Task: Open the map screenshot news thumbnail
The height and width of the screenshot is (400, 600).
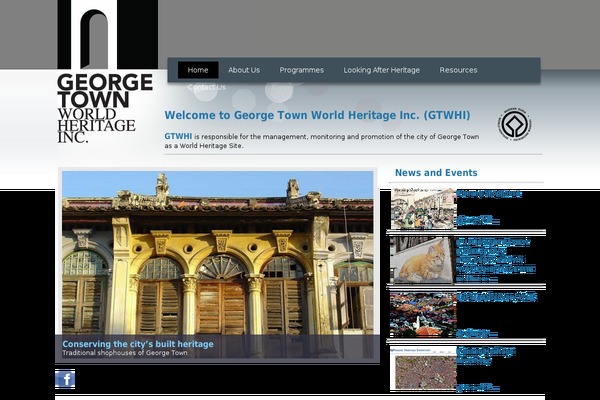Action: point(423,369)
